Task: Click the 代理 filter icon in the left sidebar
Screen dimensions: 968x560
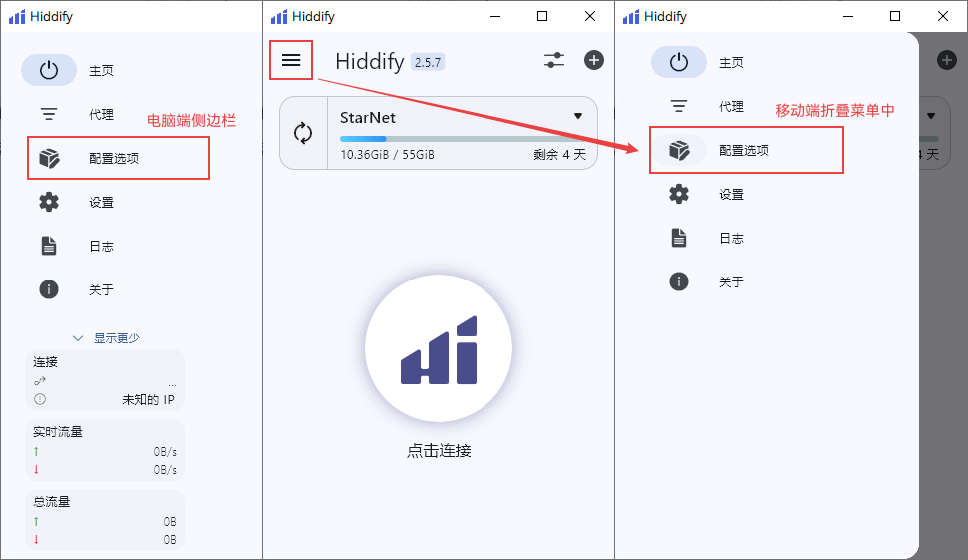Action: pos(49,114)
